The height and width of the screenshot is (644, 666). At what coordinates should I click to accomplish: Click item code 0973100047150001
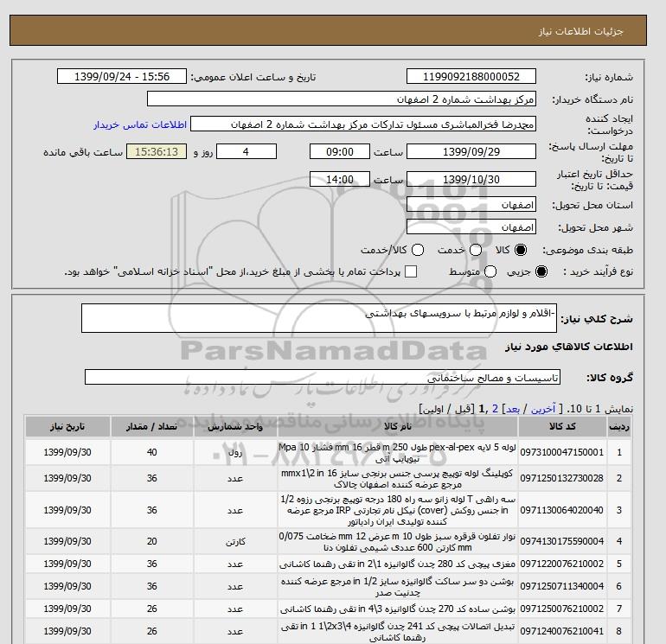pos(562,453)
